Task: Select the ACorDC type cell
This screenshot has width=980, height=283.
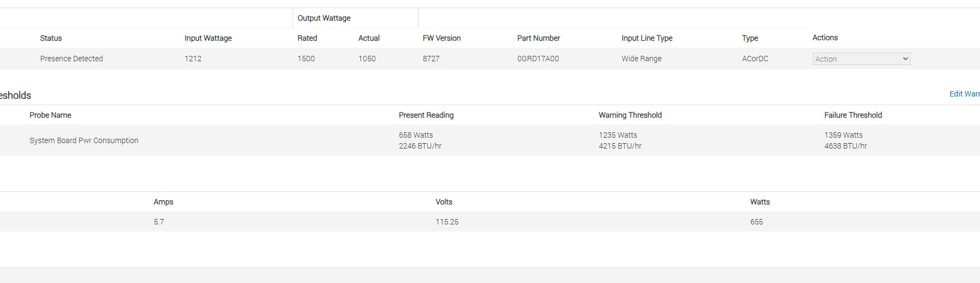Action: [755, 59]
